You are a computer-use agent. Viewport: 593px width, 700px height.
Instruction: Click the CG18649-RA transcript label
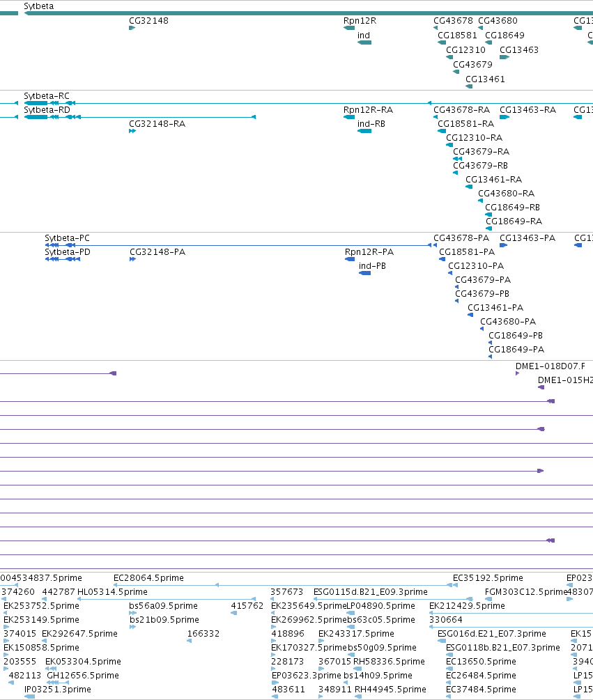tap(514, 221)
